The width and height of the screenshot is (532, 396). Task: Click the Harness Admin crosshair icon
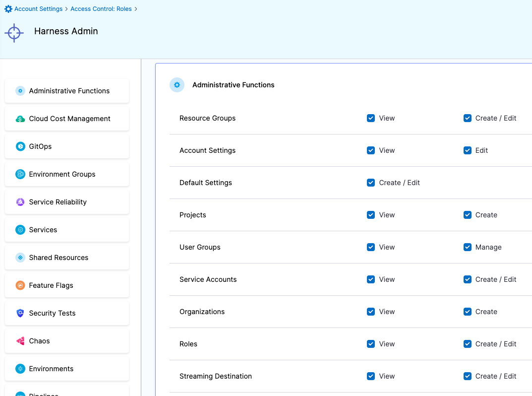click(13, 33)
